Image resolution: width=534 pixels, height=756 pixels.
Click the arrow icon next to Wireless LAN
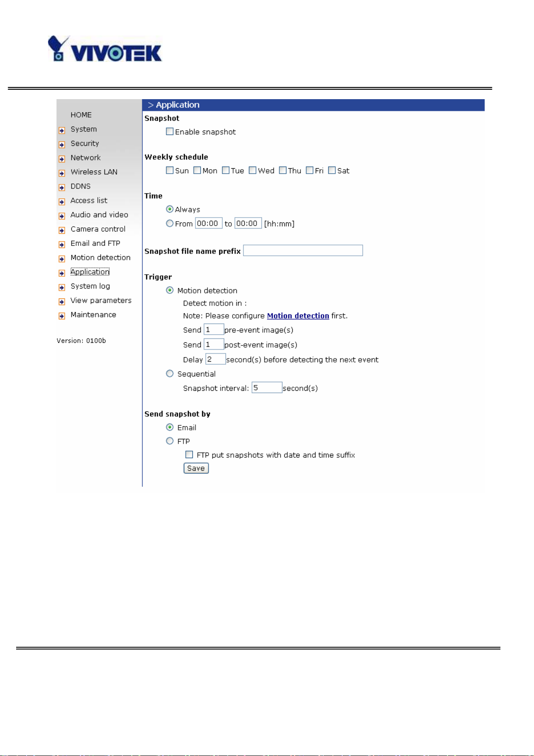[62, 173]
